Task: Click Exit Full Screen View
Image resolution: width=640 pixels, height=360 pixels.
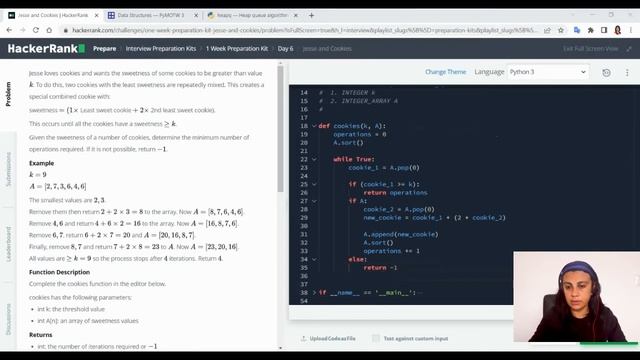Action: (x=591, y=49)
